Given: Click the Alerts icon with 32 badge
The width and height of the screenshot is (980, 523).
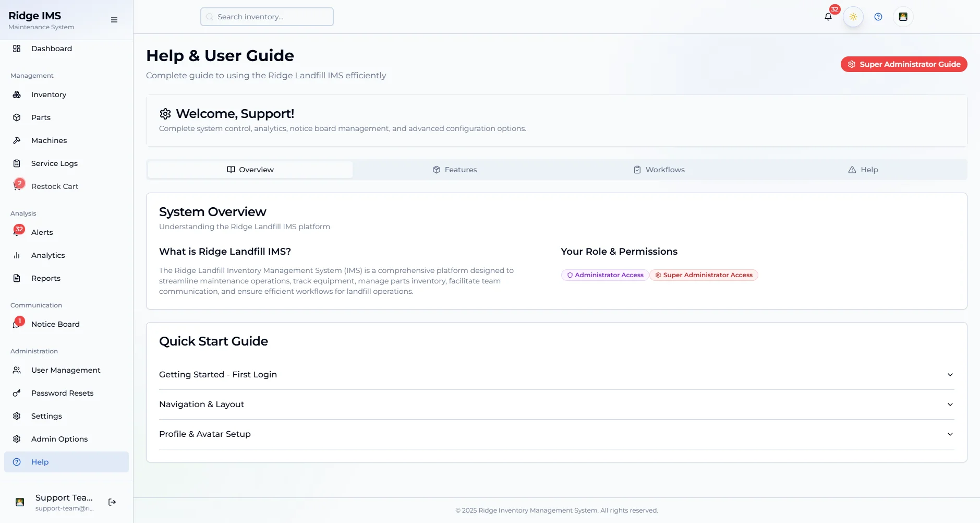Looking at the screenshot, I should [17, 232].
